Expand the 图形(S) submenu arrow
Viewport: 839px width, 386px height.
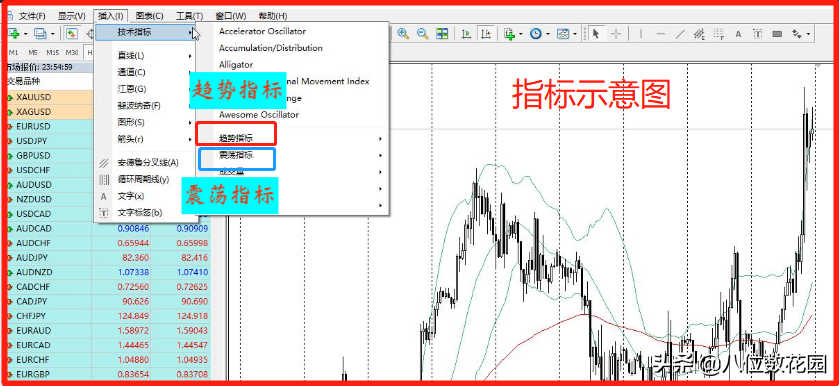(x=190, y=123)
